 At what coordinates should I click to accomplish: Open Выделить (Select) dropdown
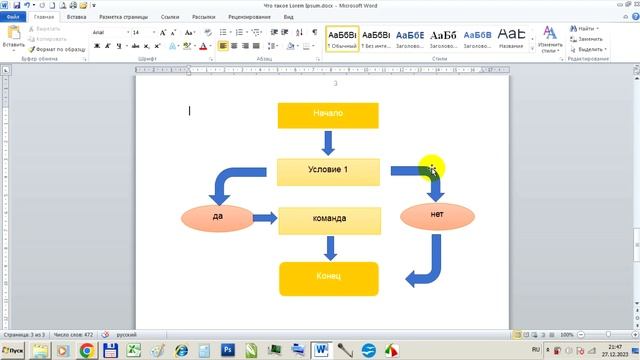pos(588,49)
